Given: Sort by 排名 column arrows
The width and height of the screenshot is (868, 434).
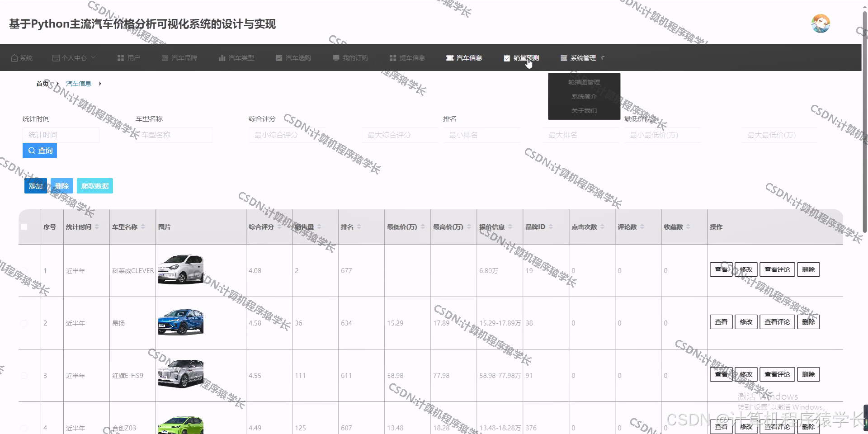Looking at the screenshot, I should pos(359,227).
